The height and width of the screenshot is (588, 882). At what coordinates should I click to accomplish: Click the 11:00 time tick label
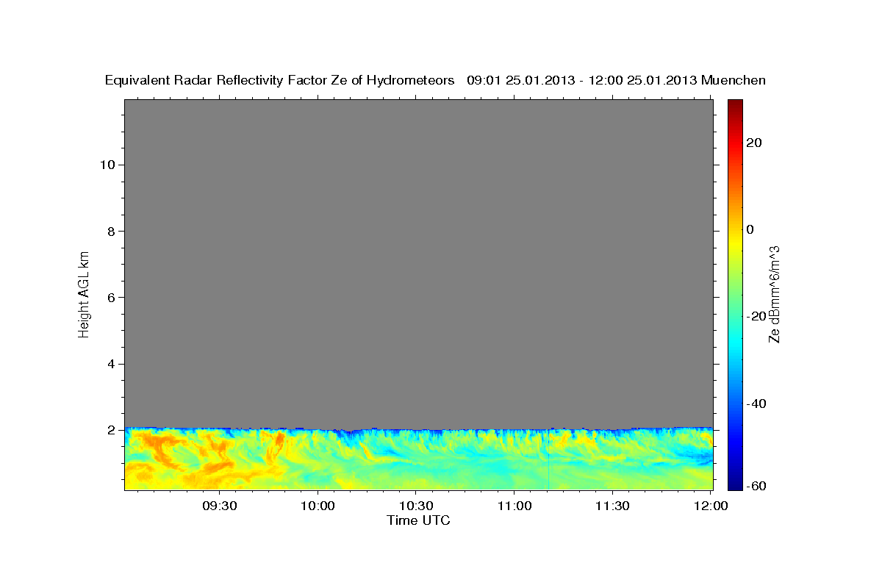point(514,506)
